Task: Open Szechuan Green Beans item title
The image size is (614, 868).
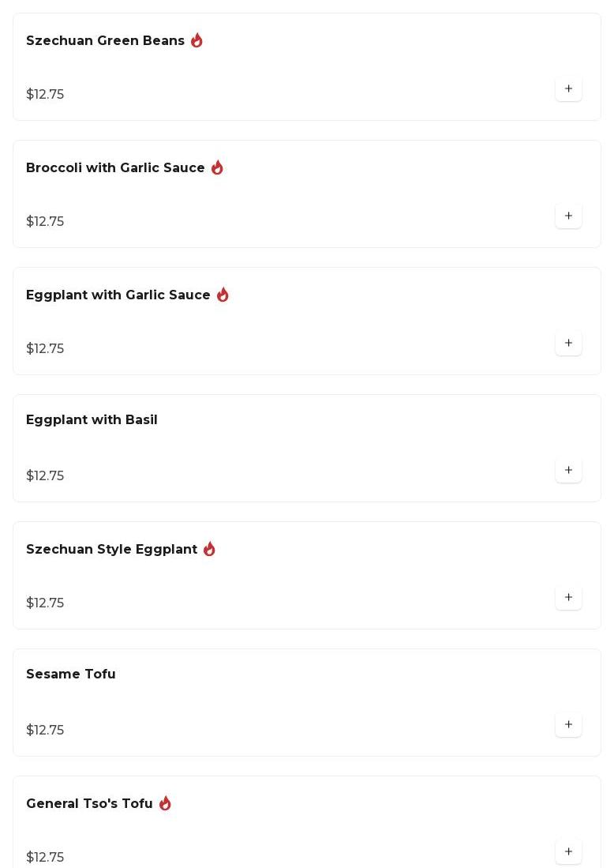Action: pos(105,41)
